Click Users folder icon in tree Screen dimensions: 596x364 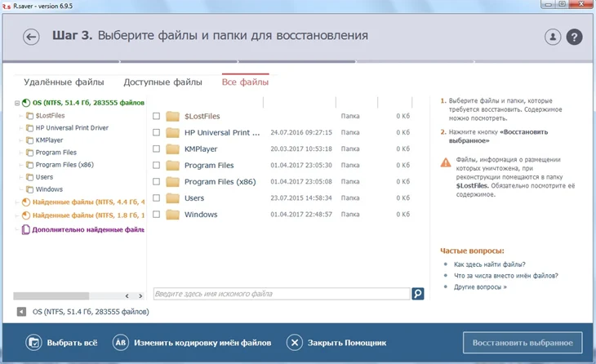(x=29, y=177)
